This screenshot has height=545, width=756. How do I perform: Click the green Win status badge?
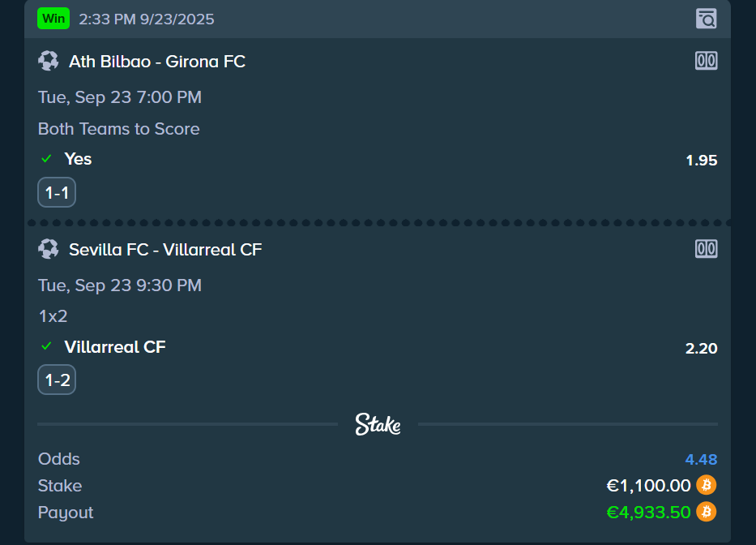click(53, 19)
